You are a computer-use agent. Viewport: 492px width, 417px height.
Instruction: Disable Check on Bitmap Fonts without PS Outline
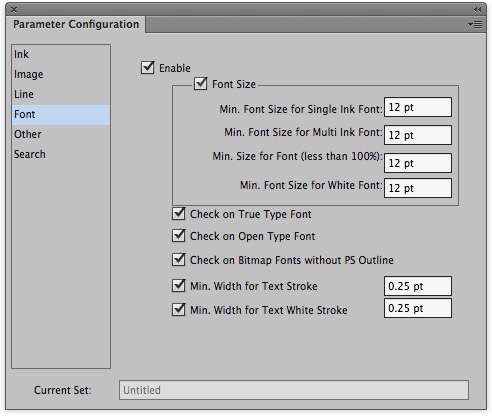pyautogui.click(x=179, y=259)
